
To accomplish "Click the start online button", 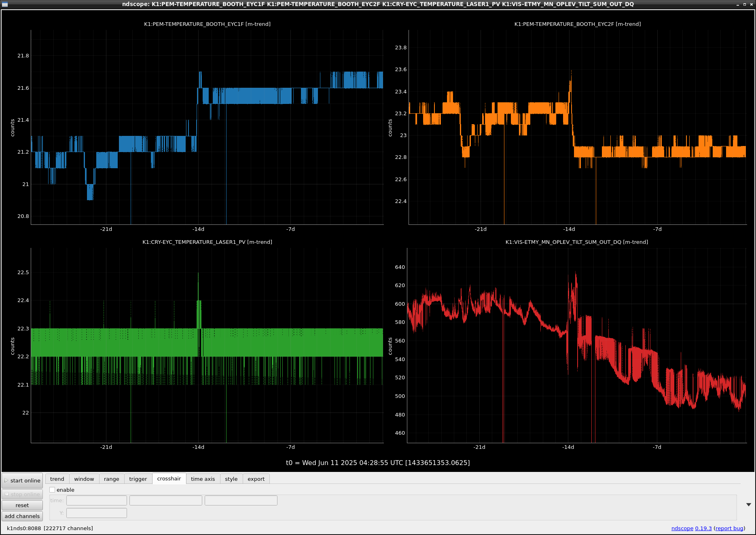I will 22,480.
